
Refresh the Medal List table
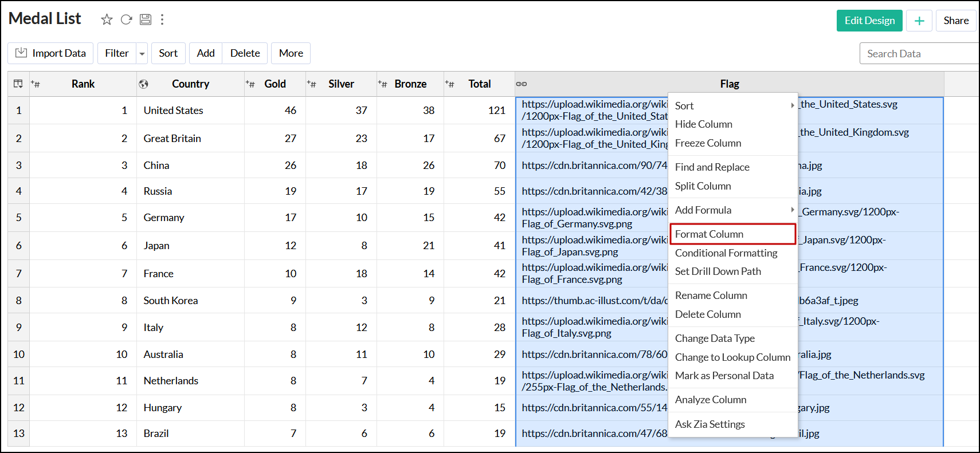[126, 19]
